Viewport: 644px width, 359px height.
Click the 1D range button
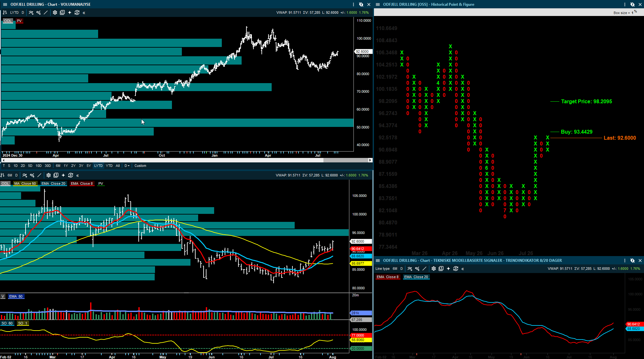[x=16, y=166]
